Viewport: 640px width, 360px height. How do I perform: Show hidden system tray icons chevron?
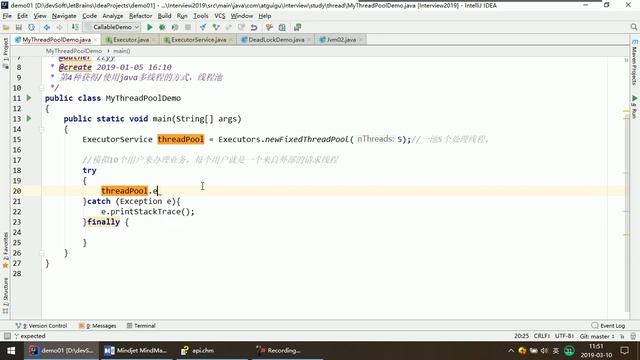511,351
